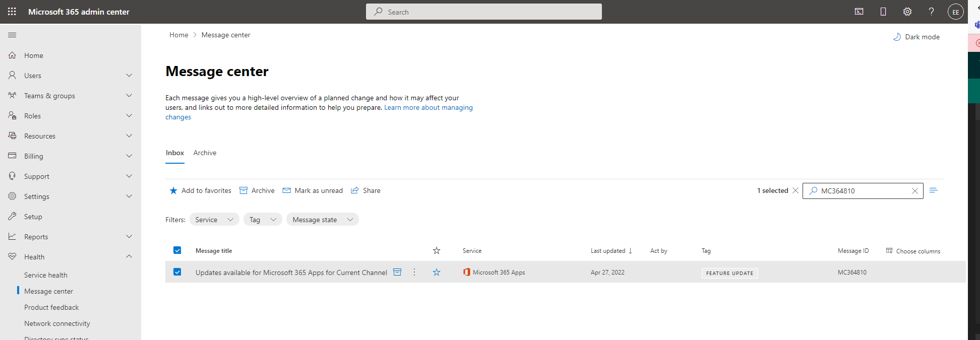Open the help question mark icon
Image resolution: width=980 pixels, height=340 pixels.
[932, 12]
